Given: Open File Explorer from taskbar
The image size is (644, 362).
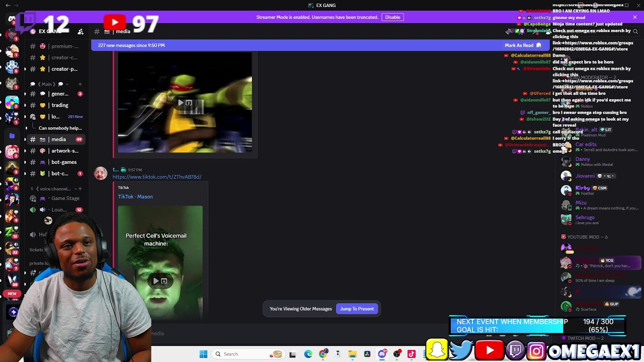Looking at the screenshot, I should [352, 354].
